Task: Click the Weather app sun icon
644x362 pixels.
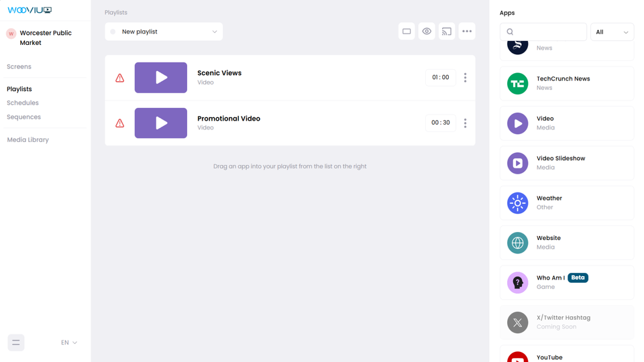Action: (x=517, y=202)
